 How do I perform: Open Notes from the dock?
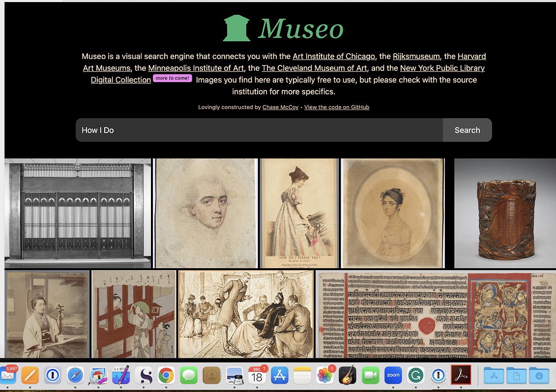click(x=302, y=375)
